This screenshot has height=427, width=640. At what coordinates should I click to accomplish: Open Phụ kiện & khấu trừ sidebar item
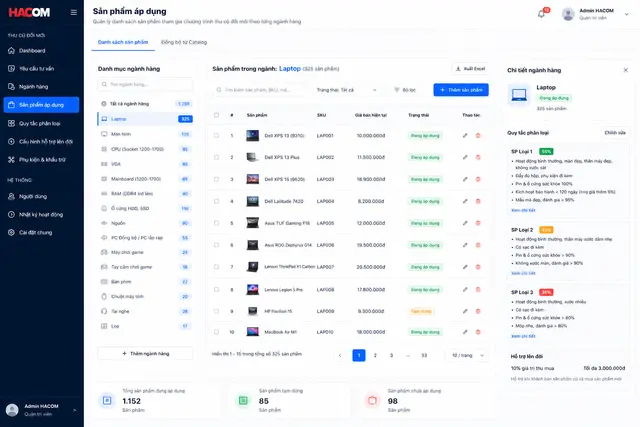(x=41, y=160)
